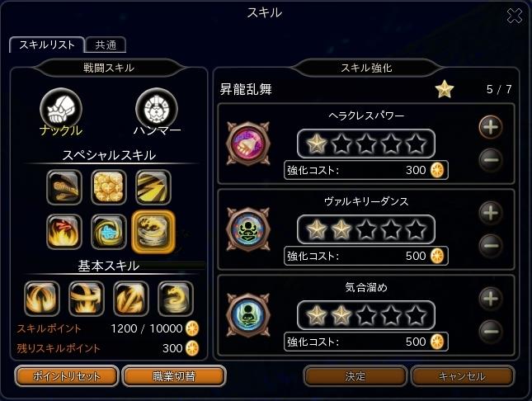The height and width of the screenshot is (401, 532).
Task: Open the スキルリスト tab
Action: 47,45
